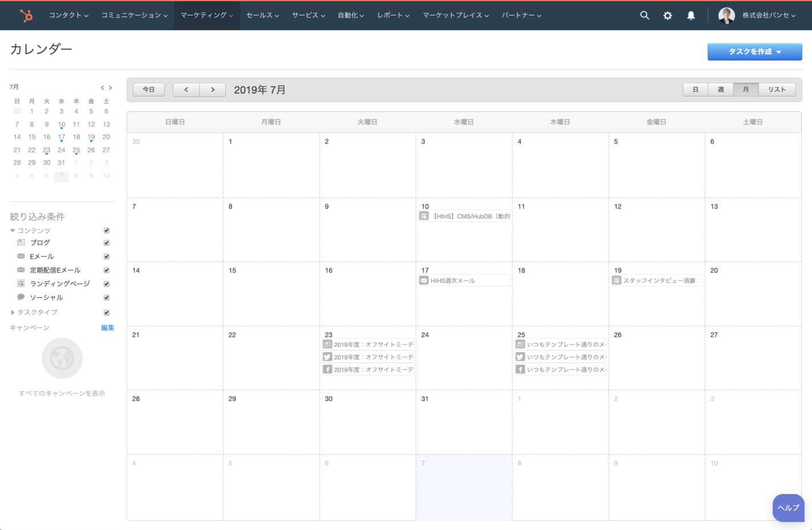Click the globe campaign placeholder icon
This screenshot has width=812, height=530.
[x=62, y=358]
